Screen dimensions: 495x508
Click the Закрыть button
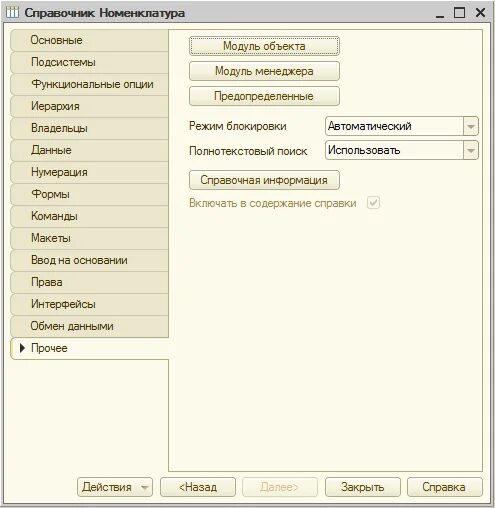pos(363,487)
